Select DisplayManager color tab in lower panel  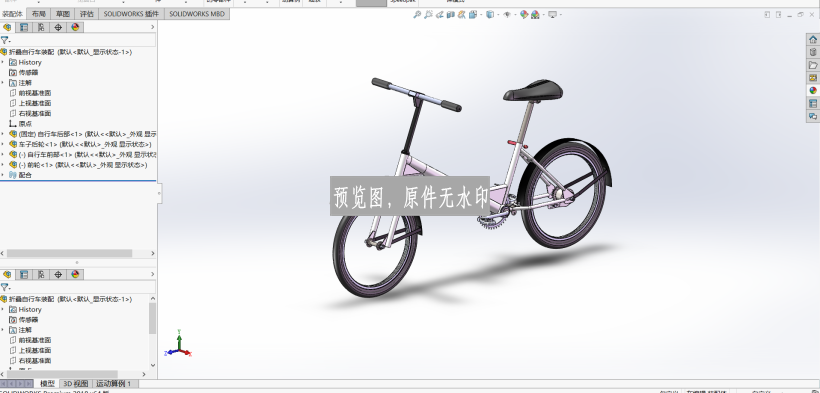click(75, 274)
